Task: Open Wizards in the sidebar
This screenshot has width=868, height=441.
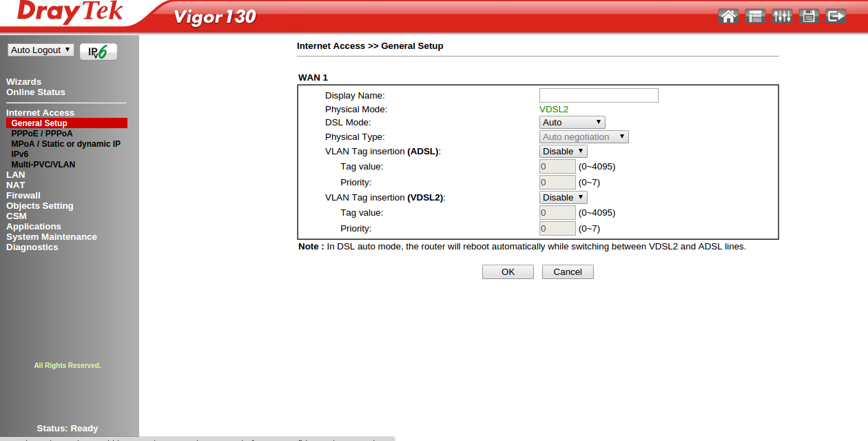Action: pyautogui.click(x=24, y=81)
